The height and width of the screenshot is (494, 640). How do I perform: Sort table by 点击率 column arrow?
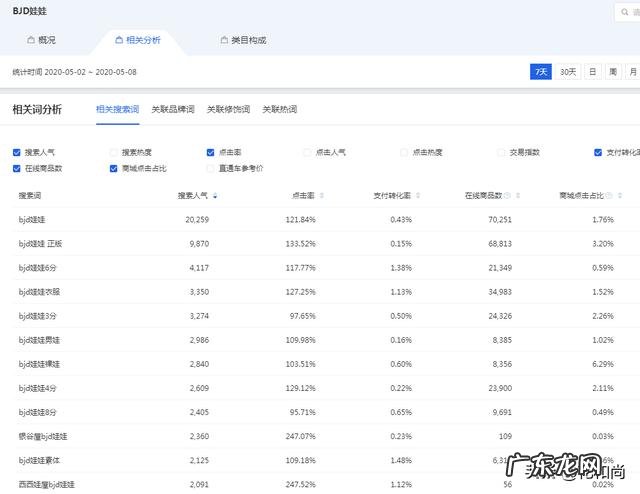322,196
